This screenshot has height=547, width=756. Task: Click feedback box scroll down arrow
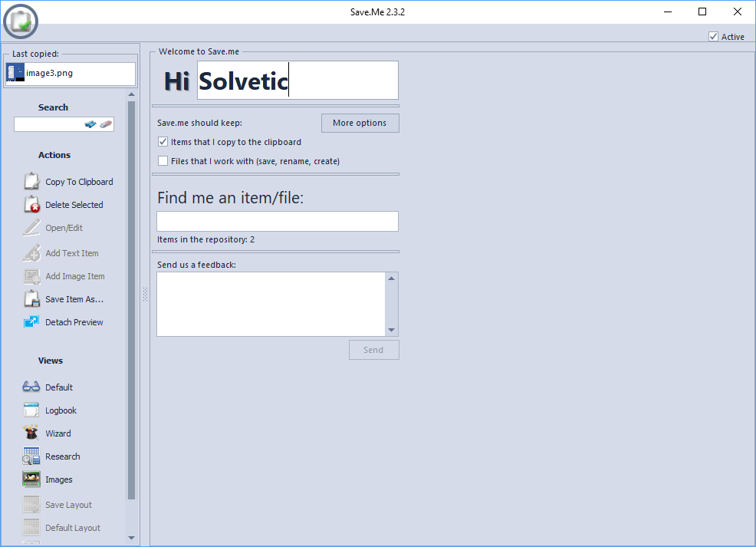pyautogui.click(x=392, y=330)
